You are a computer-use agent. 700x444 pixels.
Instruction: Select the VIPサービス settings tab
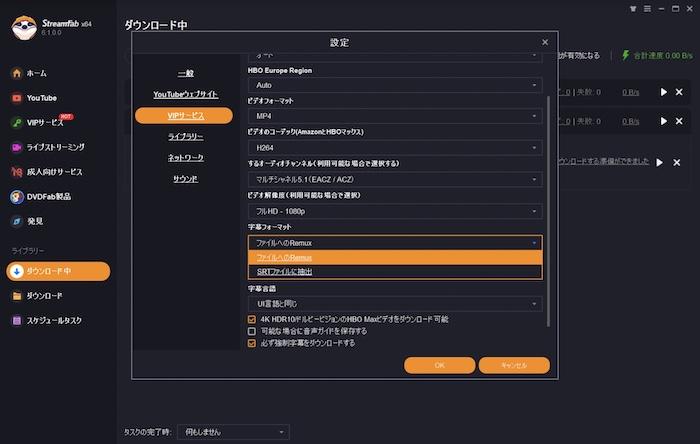click(x=184, y=116)
